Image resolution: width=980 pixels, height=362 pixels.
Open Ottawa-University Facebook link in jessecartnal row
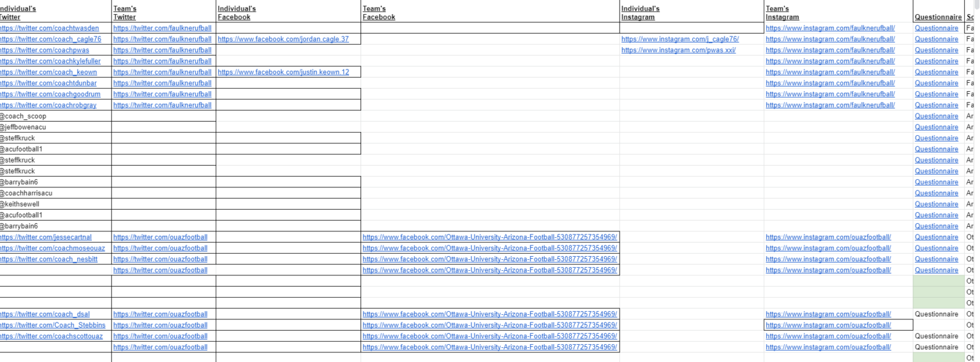point(489,237)
